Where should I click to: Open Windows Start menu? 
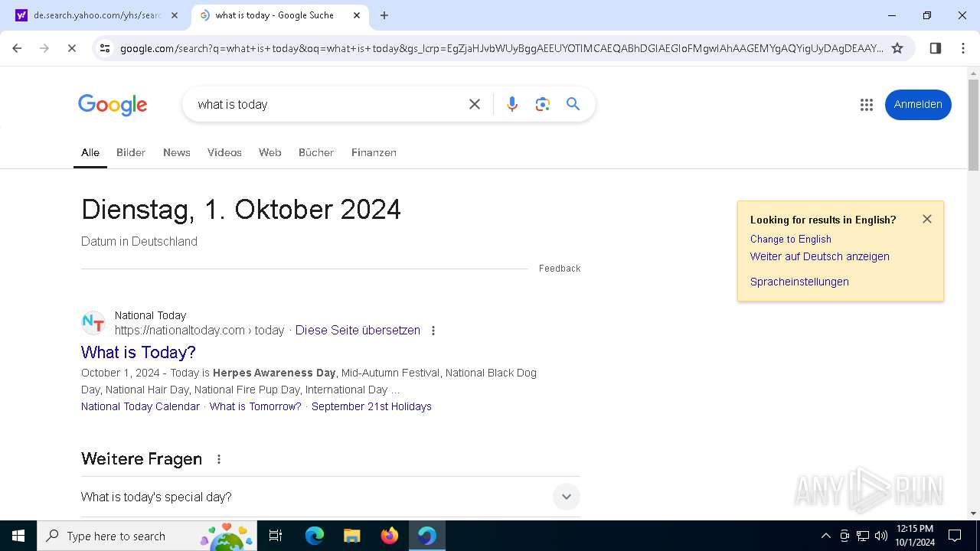click(18, 536)
